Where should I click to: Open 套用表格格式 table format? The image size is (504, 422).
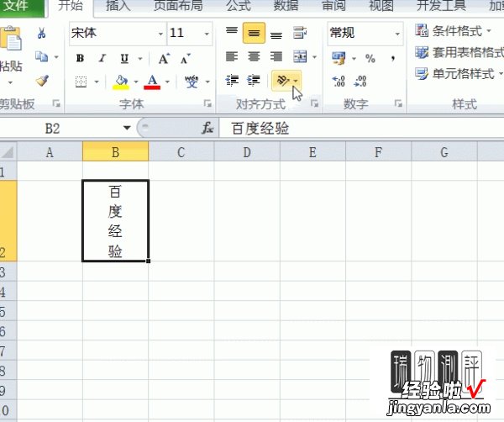click(459, 52)
